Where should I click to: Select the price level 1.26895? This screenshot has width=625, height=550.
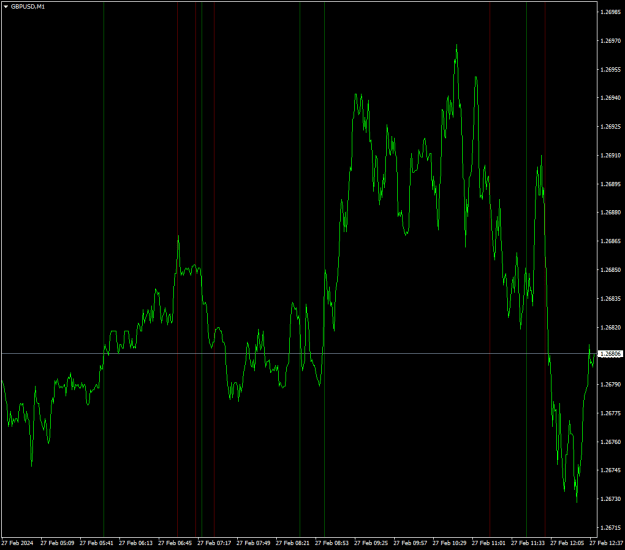(x=610, y=184)
